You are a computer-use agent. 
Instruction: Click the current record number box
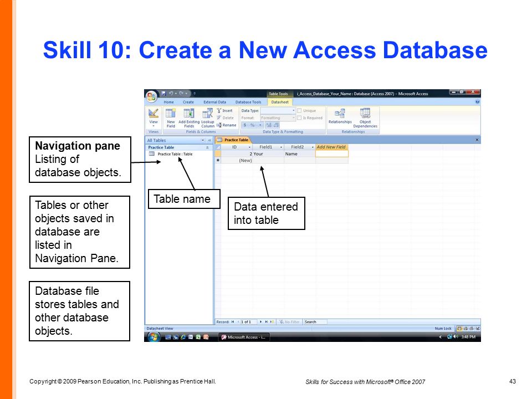pyautogui.click(x=248, y=321)
